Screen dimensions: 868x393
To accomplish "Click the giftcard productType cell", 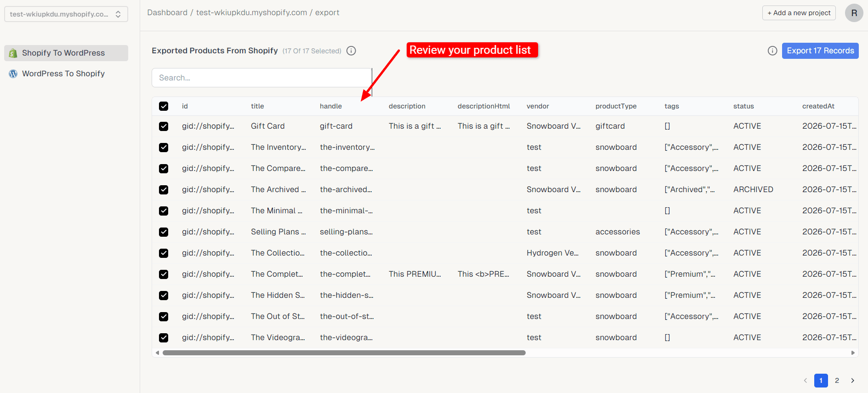I will coord(610,126).
